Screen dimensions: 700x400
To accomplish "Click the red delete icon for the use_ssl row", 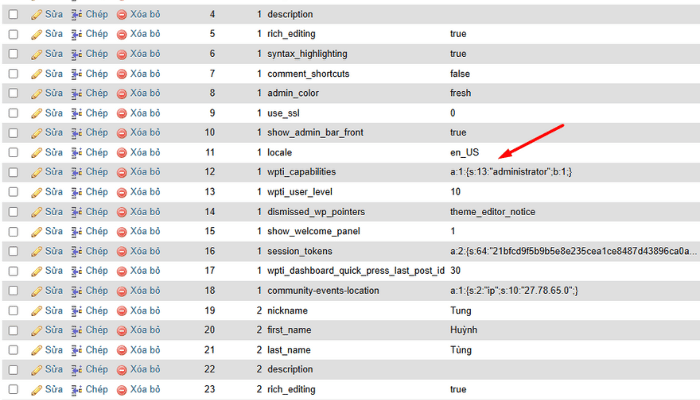I will 122,113.
